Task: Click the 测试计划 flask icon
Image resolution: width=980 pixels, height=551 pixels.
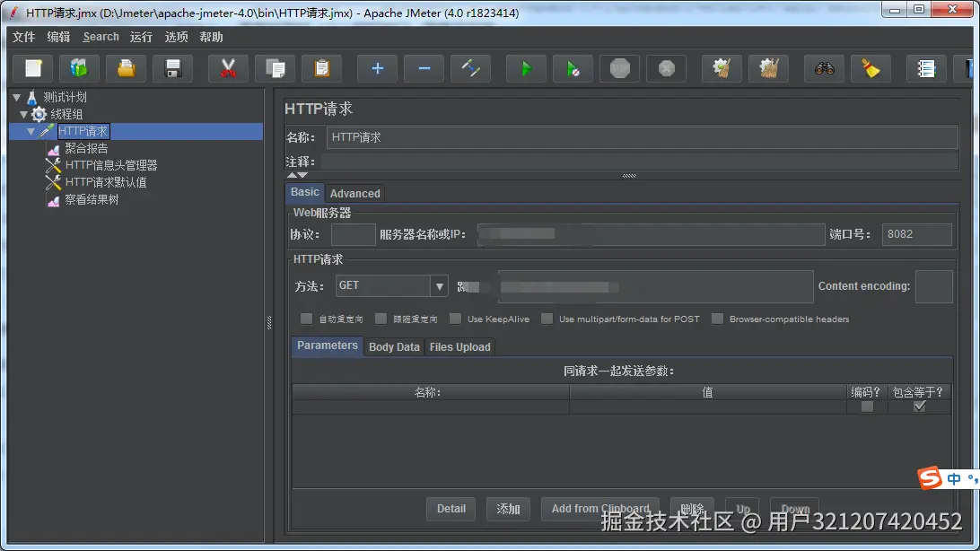Action: pos(31,98)
